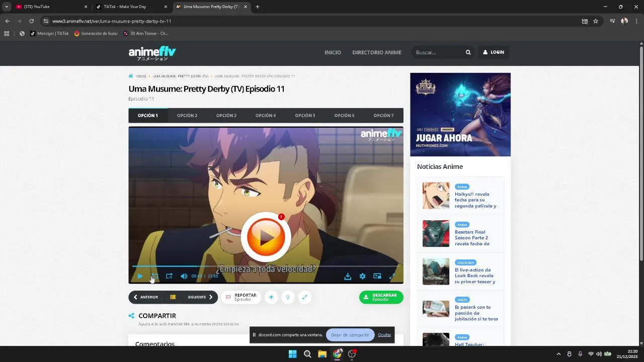
Task: Open the Windows Start menu
Action: tap(292, 354)
